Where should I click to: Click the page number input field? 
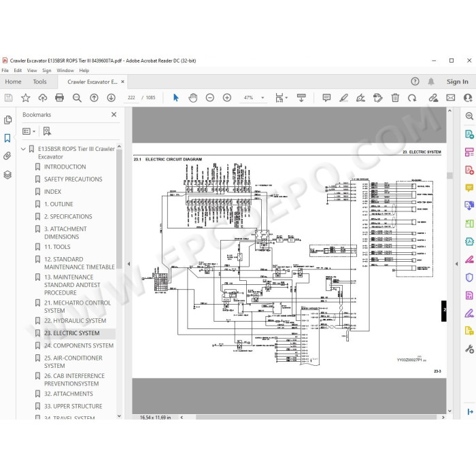(131, 98)
